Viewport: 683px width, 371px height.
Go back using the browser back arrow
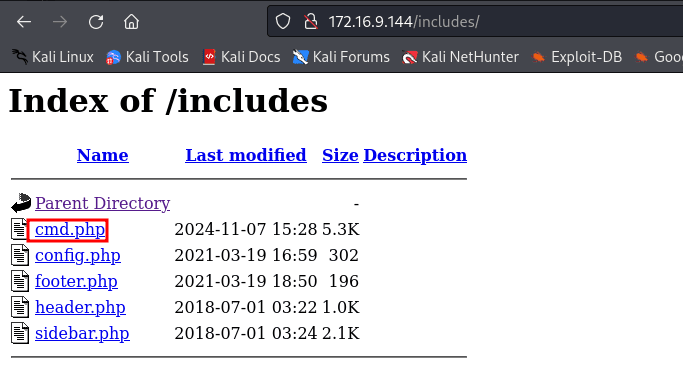point(24,21)
